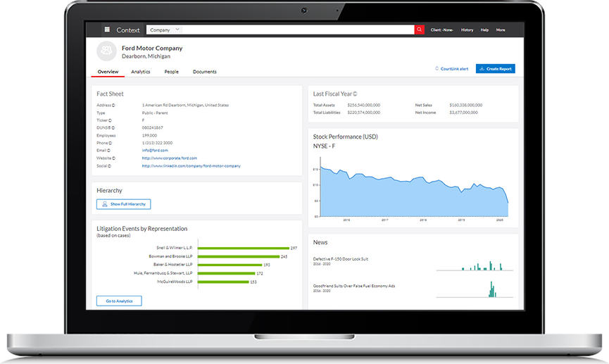
Task: Click the red search magnifier button
Action: [x=419, y=30]
